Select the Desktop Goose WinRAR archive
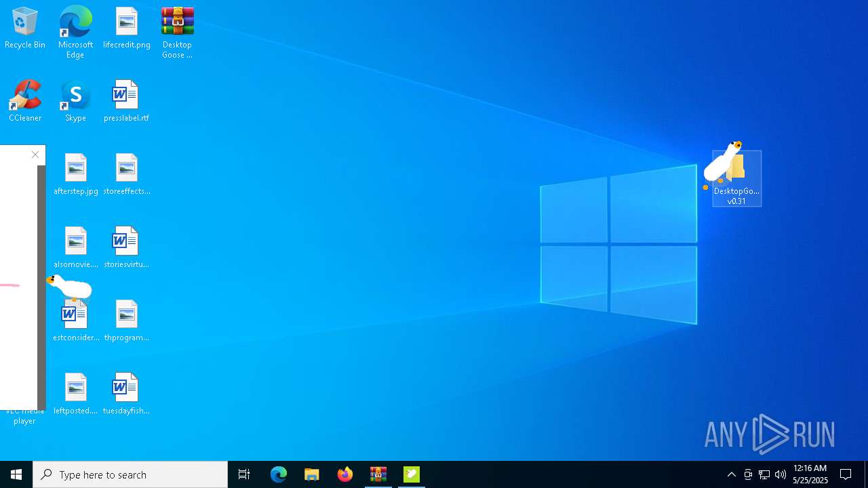This screenshot has height=488, width=868. 177,33
